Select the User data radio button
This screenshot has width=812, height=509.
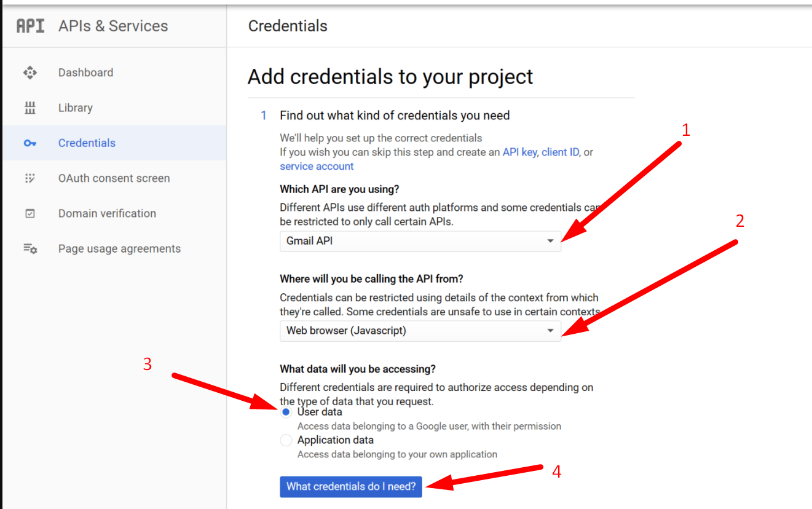pos(285,411)
